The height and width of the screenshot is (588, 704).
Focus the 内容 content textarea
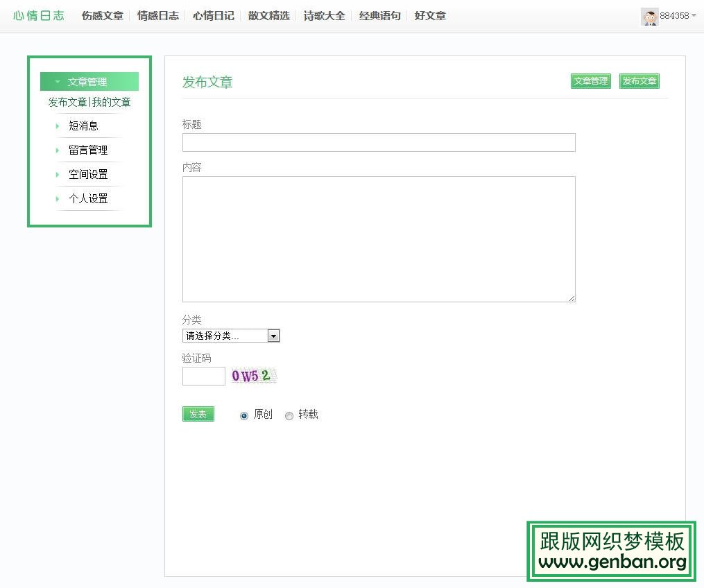pyautogui.click(x=379, y=239)
